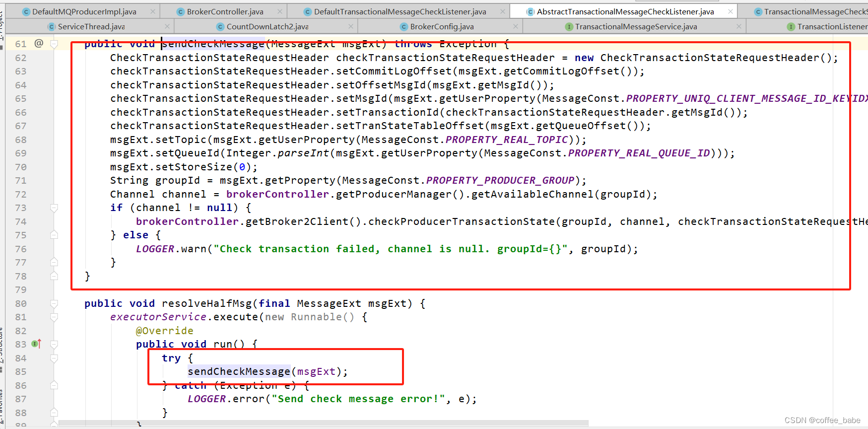Collapse the try block fold marker at line 84
868x429 pixels.
[x=54, y=358]
